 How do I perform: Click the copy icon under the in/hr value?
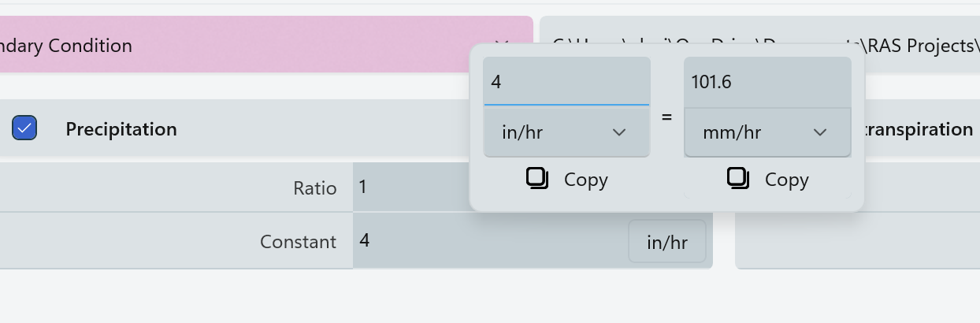tap(537, 179)
